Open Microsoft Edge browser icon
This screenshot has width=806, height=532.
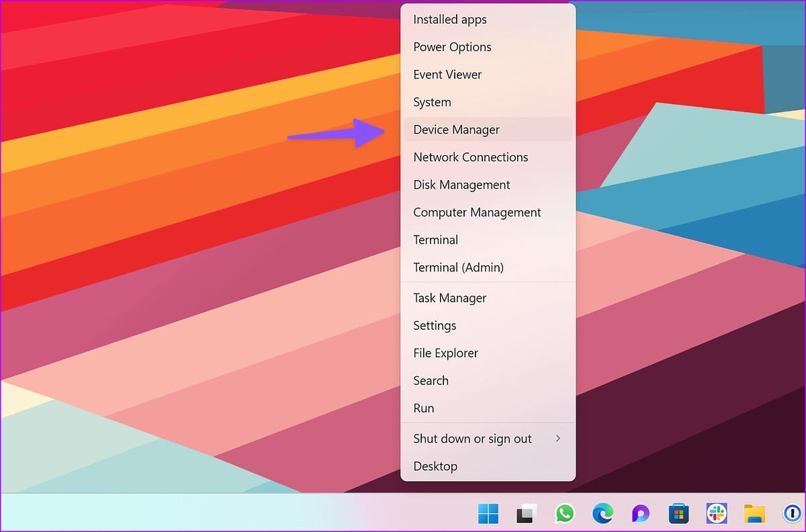tap(603, 514)
